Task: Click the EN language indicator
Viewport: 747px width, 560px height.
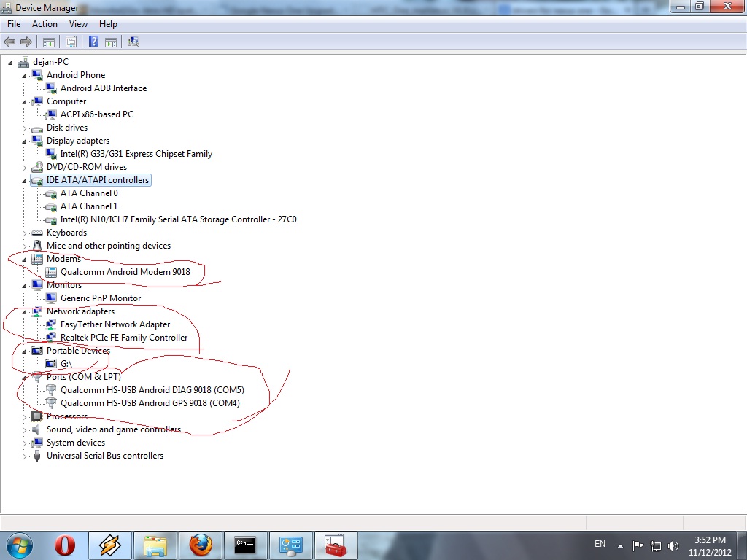Action: pos(600,544)
